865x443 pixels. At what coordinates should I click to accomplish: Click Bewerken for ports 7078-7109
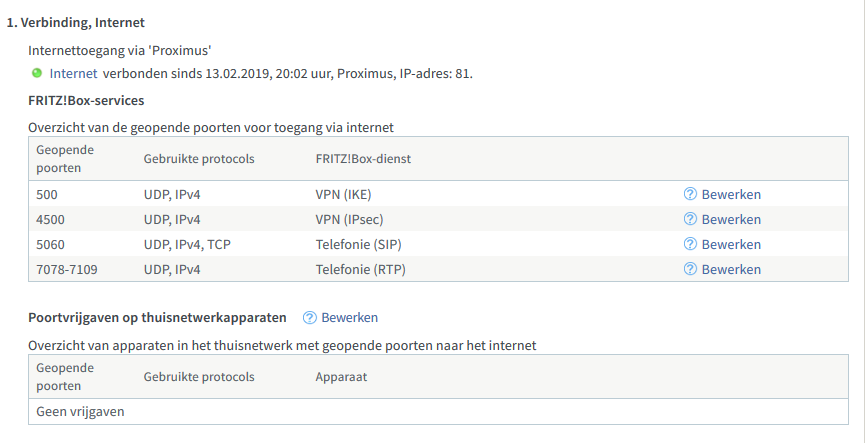[731, 269]
